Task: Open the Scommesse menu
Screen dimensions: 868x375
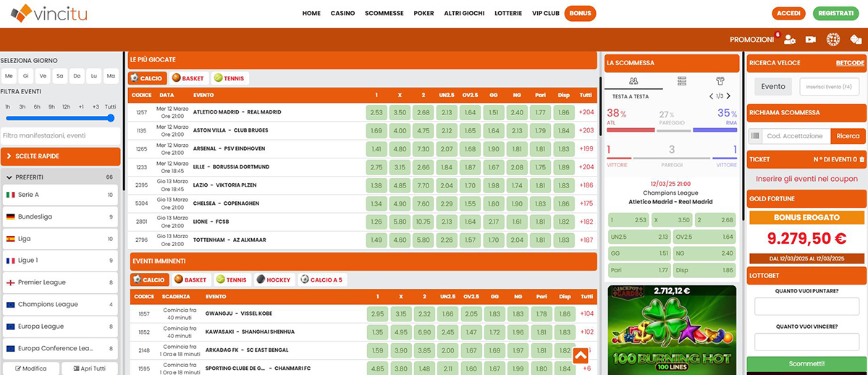Action: click(x=384, y=13)
